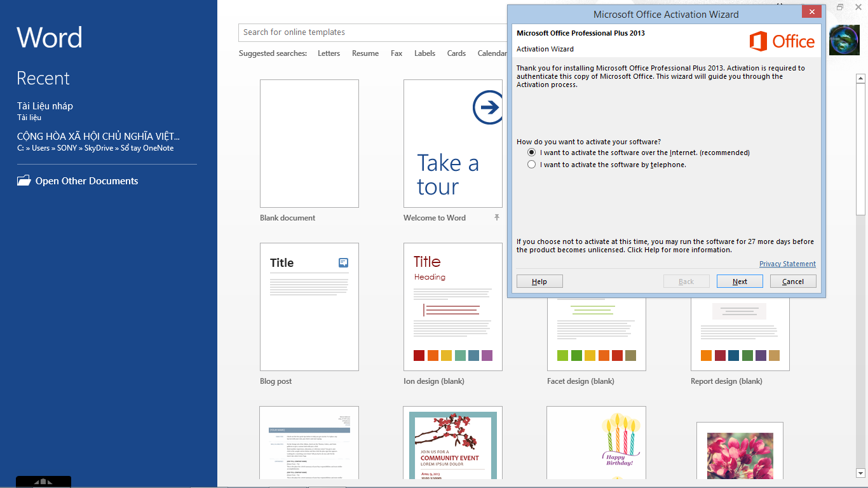This screenshot has height=488, width=868.
Task: Click the 'Blank document' caption
Action: tap(287, 218)
